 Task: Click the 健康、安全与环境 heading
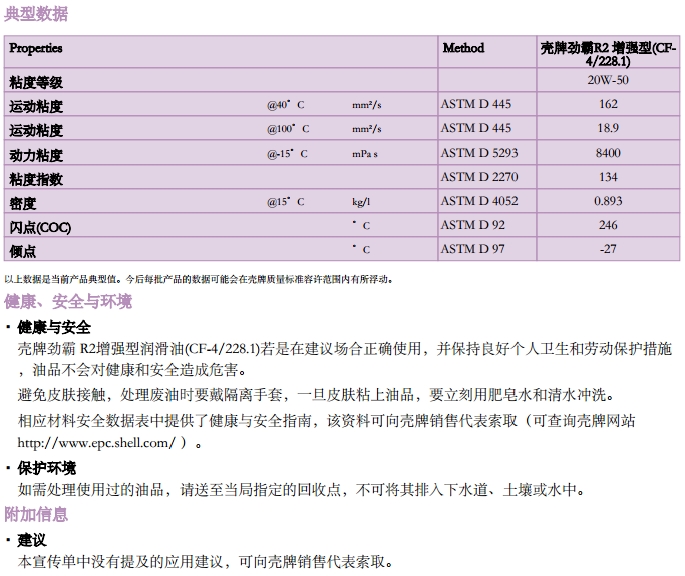click(x=68, y=302)
